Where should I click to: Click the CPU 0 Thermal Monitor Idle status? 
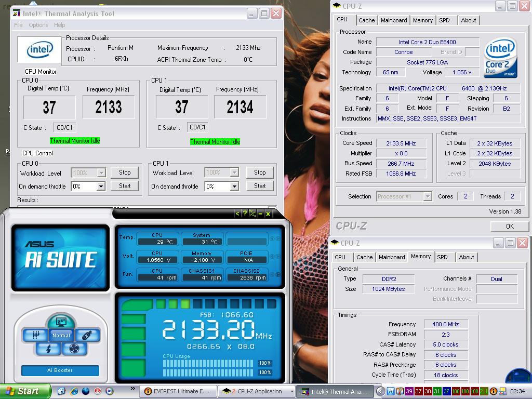point(75,141)
